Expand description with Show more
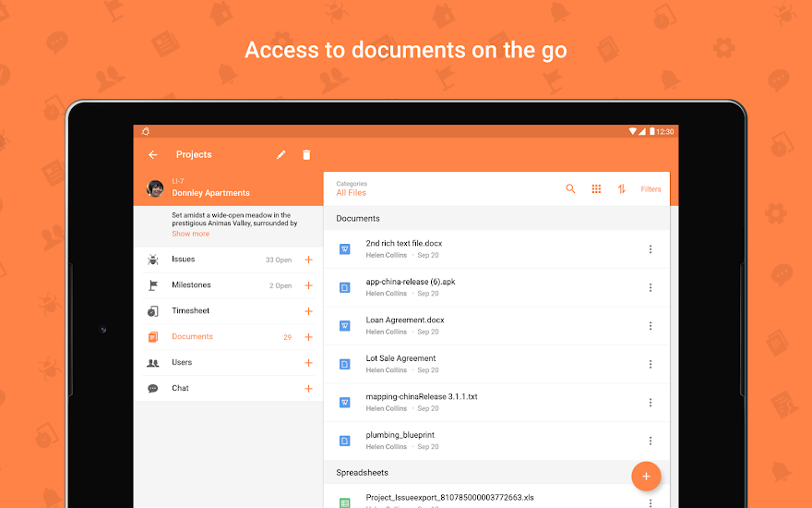 191,234
